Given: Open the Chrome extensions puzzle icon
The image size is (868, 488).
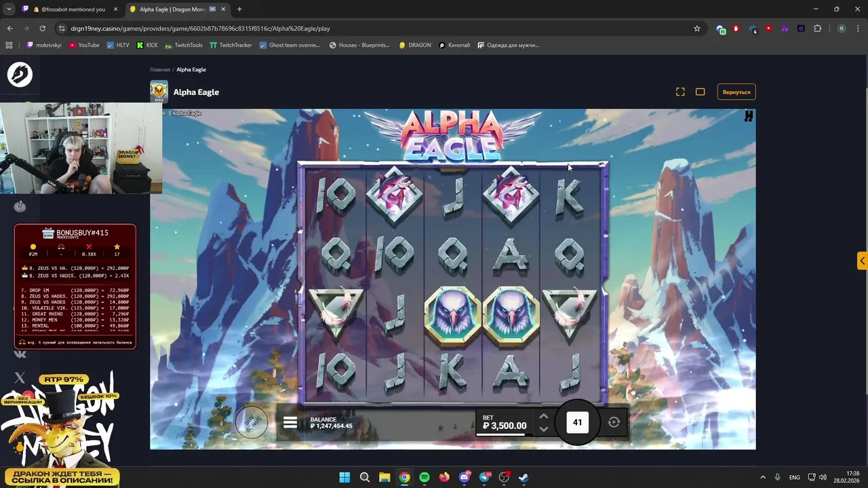Looking at the screenshot, I should (x=817, y=28).
